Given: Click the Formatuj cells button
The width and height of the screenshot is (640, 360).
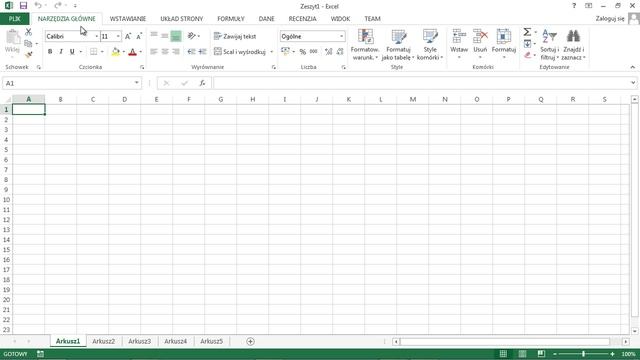Looking at the screenshot, I should pyautogui.click(x=504, y=44).
